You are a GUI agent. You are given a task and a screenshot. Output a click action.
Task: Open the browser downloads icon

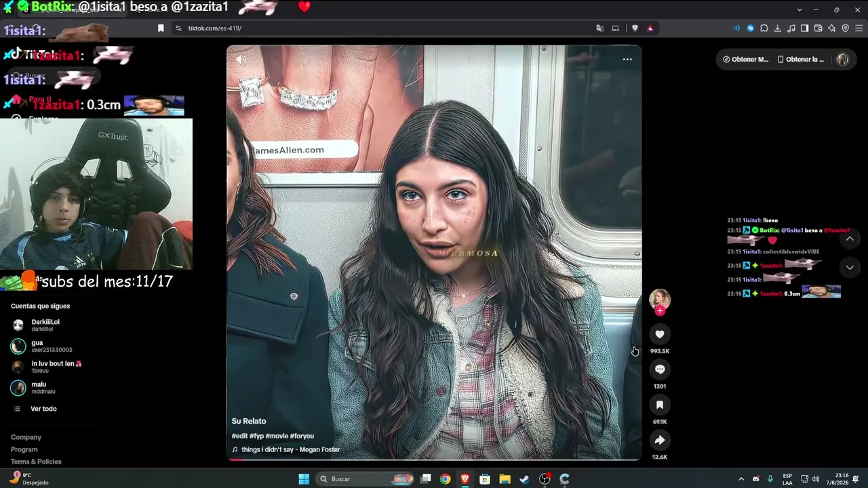[x=778, y=28]
